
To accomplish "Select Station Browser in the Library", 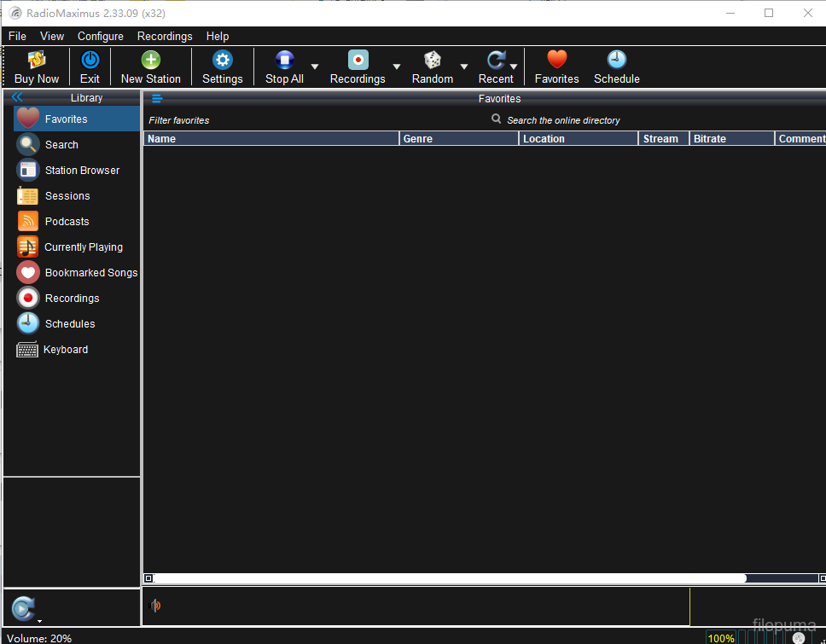I will [x=82, y=171].
